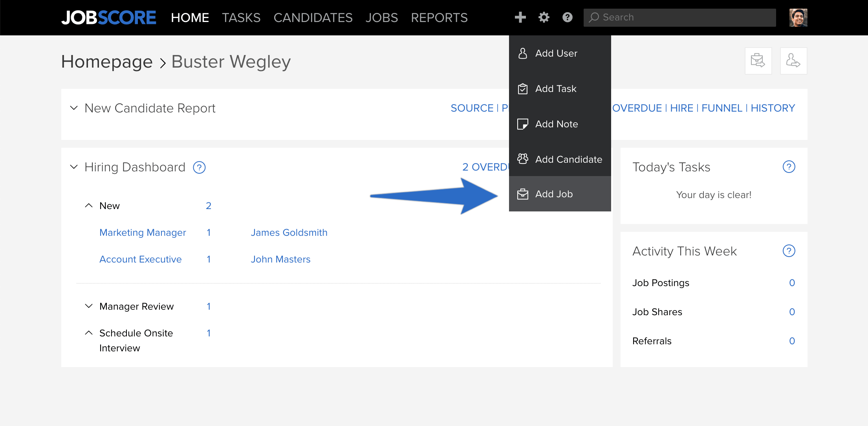The height and width of the screenshot is (426, 868).
Task: Click the Job Postings count
Action: [x=792, y=283]
